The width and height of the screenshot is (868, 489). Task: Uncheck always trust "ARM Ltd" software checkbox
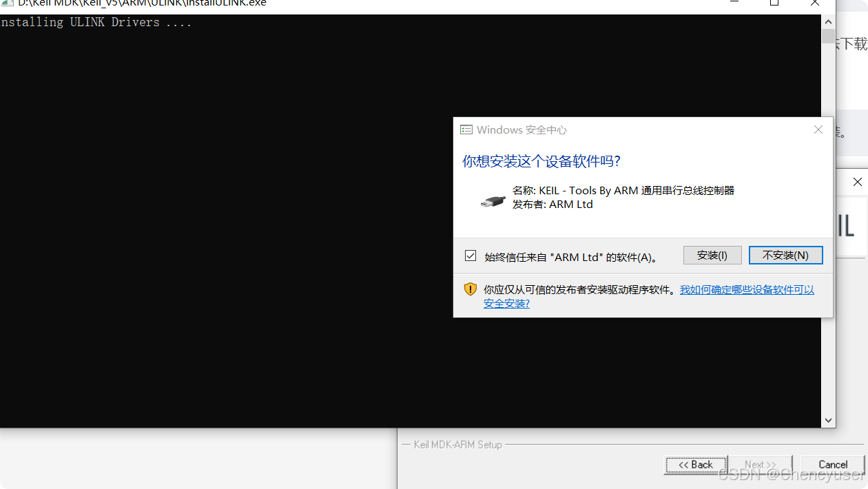471,256
